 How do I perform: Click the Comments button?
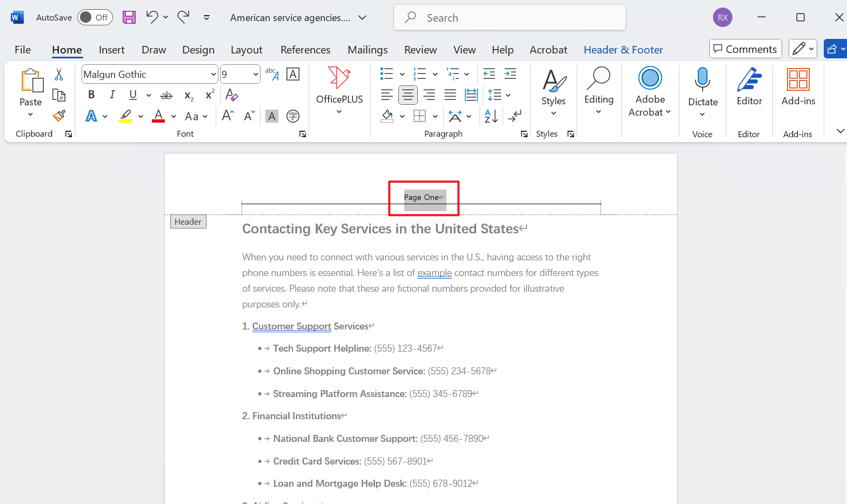tap(745, 49)
